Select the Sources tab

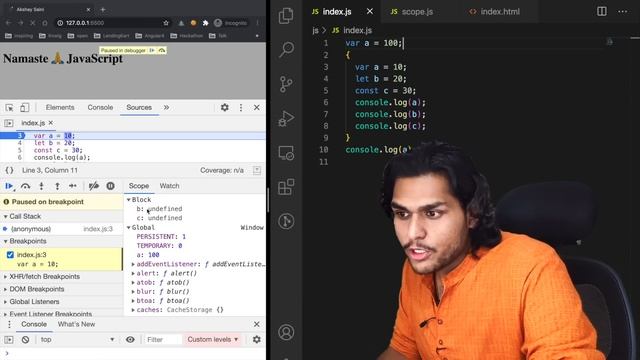point(139,107)
